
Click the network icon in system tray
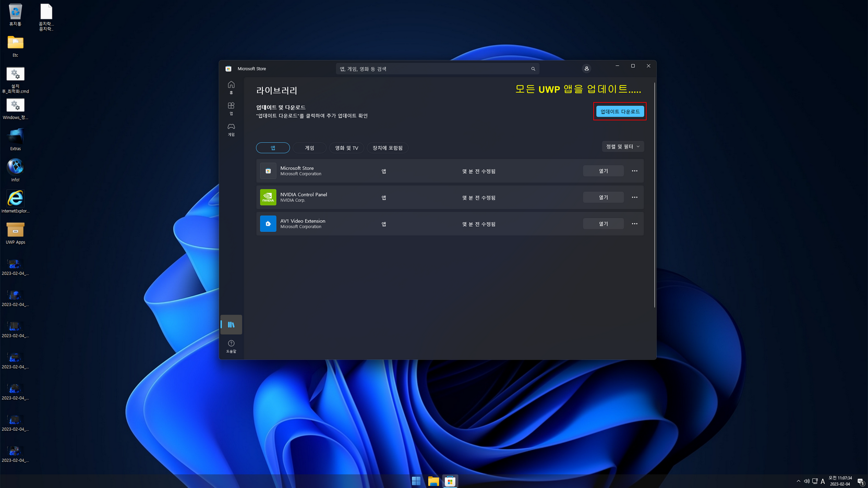(x=815, y=481)
